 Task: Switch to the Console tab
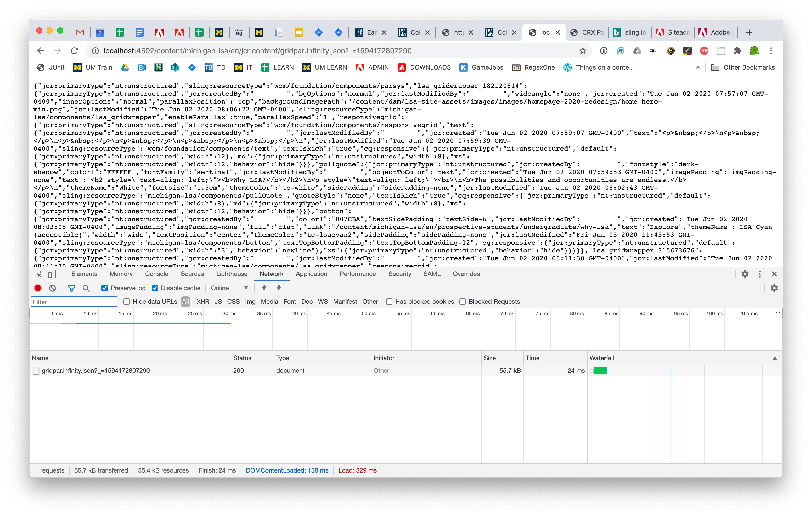coord(156,274)
